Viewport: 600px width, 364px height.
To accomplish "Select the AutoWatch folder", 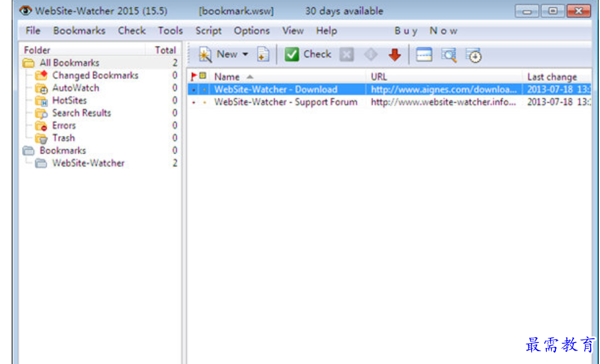I will tap(76, 88).
